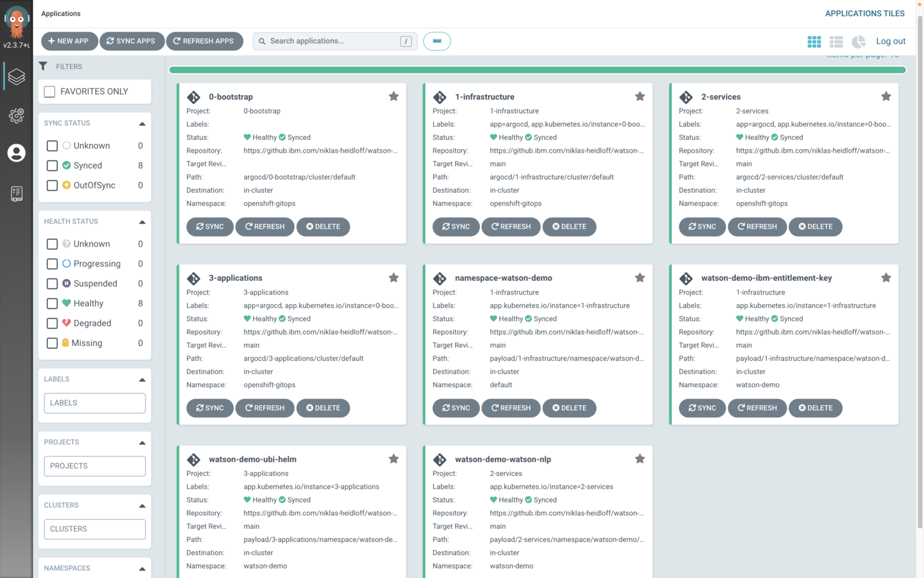The image size is (924, 578).
Task: Focus the Search applications field
Action: [x=335, y=41]
